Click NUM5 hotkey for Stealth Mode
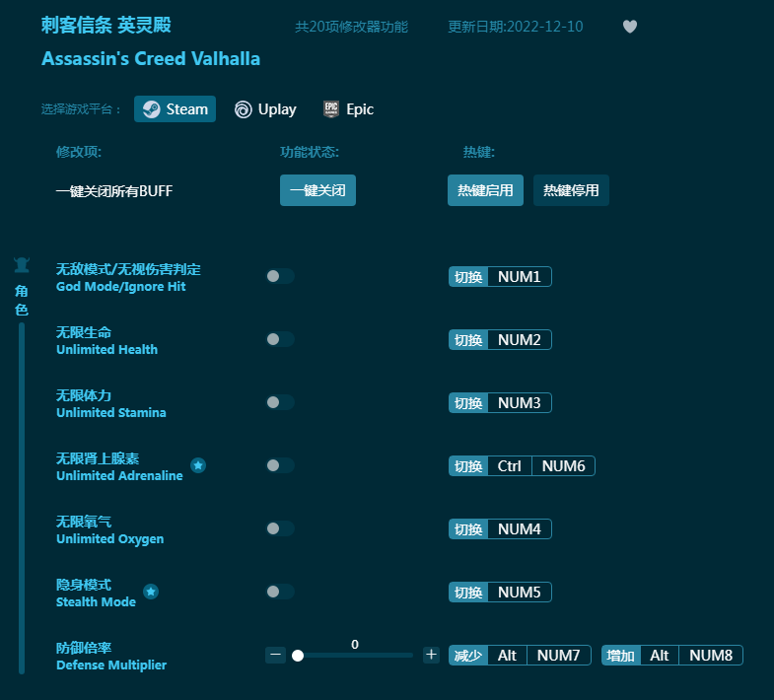This screenshot has width=774, height=700. pyautogui.click(x=520, y=592)
